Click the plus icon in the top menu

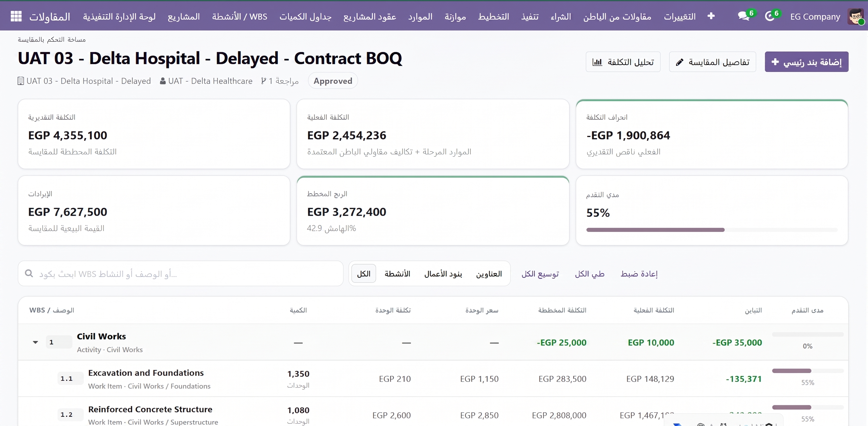pos(711,16)
